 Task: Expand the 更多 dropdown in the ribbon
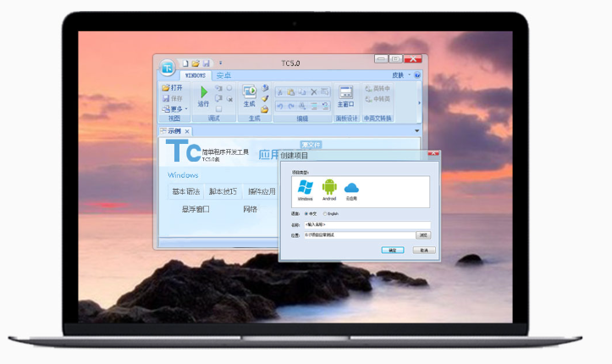coord(175,109)
